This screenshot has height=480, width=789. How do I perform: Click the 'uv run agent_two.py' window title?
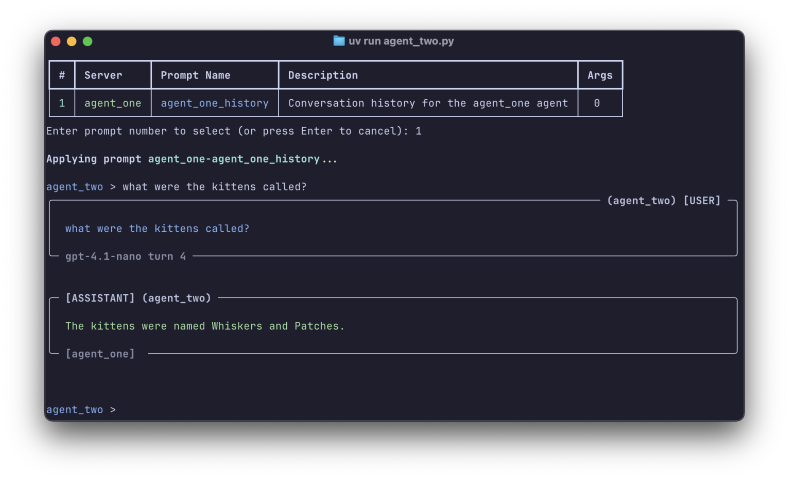point(400,41)
